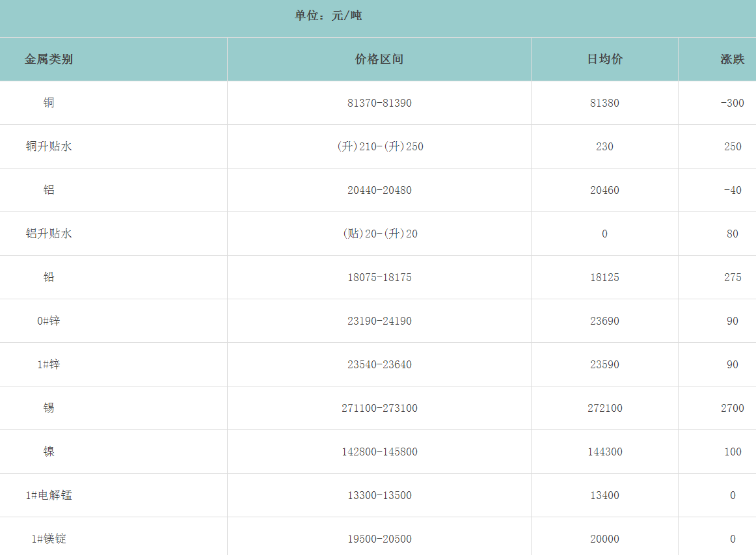Image resolution: width=756 pixels, height=555 pixels.
Task: Click the copper price range 81370-81390
Action: click(379, 103)
